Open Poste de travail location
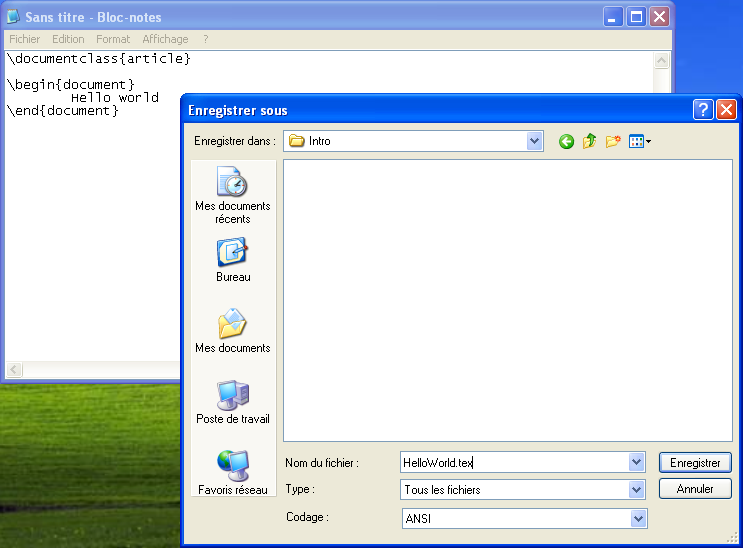This screenshot has width=743, height=548. pos(233,402)
